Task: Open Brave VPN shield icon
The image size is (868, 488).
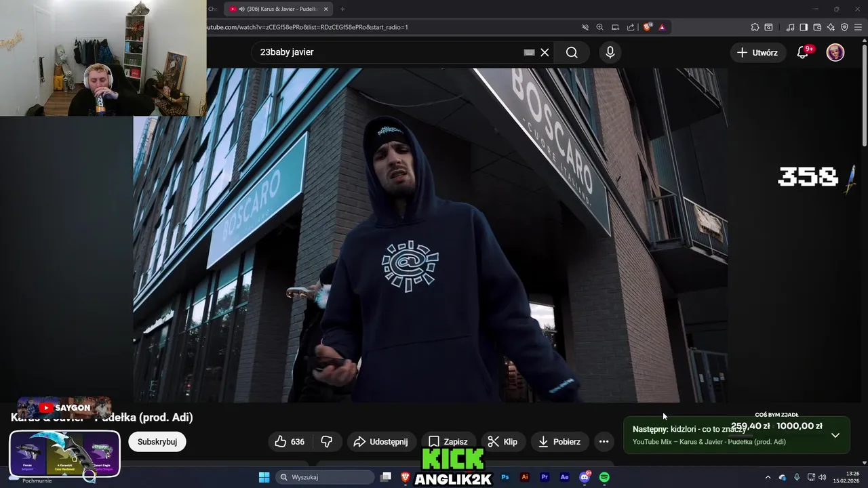Action: point(844,27)
